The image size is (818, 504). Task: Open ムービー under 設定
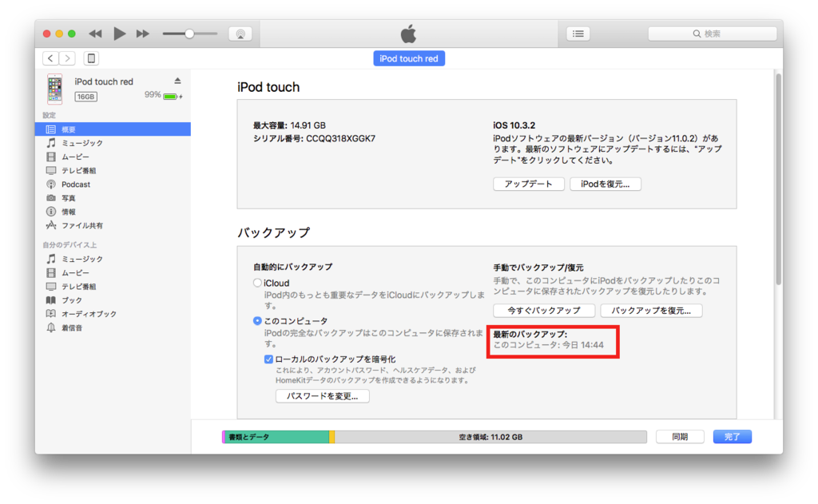(113, 157)
